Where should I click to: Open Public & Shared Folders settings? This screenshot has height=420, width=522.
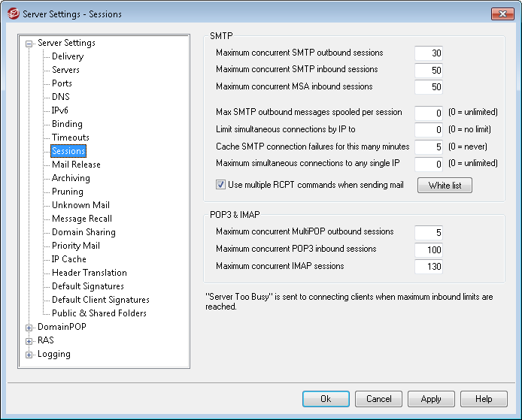pos(99,313)
